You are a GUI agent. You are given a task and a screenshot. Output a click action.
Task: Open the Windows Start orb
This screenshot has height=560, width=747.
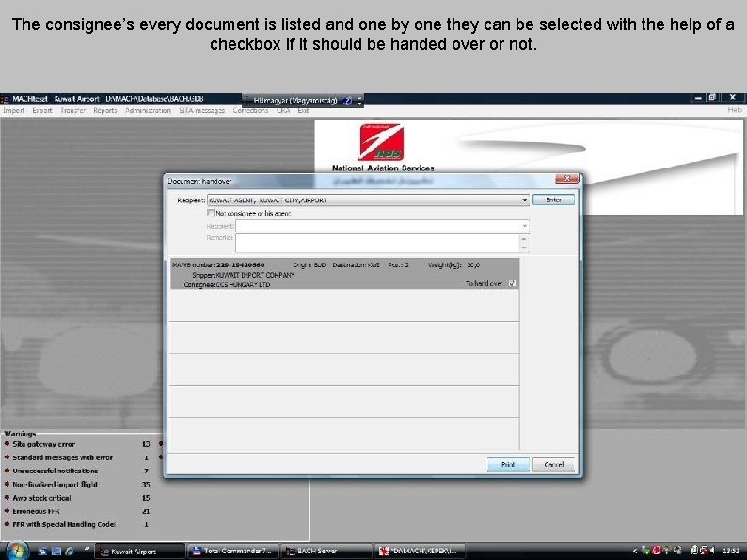coord(17,551)
